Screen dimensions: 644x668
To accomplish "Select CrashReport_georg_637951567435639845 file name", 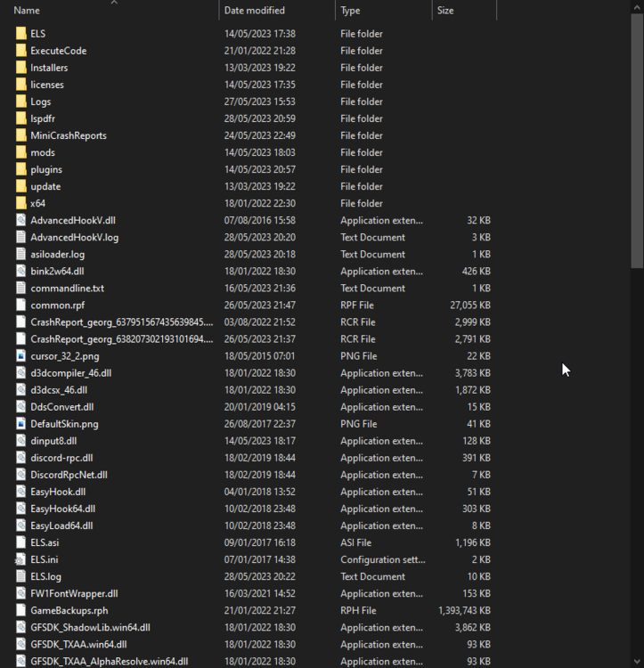I will tap(122, 322).
